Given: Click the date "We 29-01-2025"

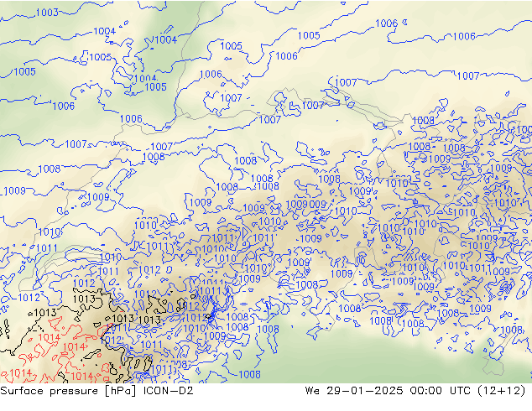Looking at the screenshot, I should pyautogui.click(x=354, y=391).
